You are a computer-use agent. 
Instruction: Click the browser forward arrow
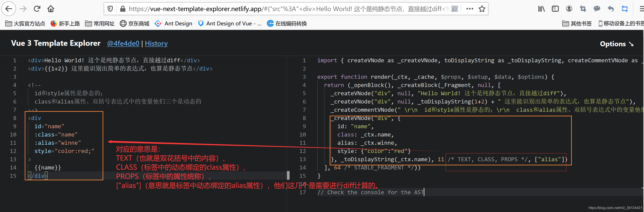click(x=23, y=9)
